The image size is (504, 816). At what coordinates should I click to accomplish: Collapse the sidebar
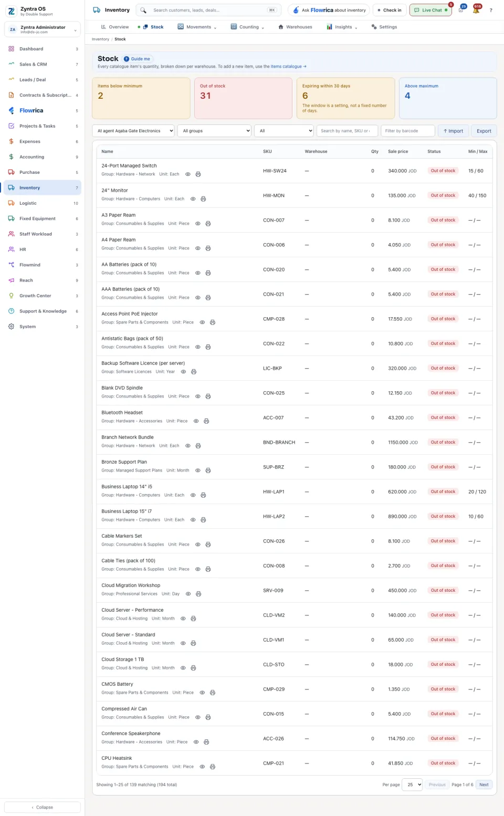pos(43,807)
